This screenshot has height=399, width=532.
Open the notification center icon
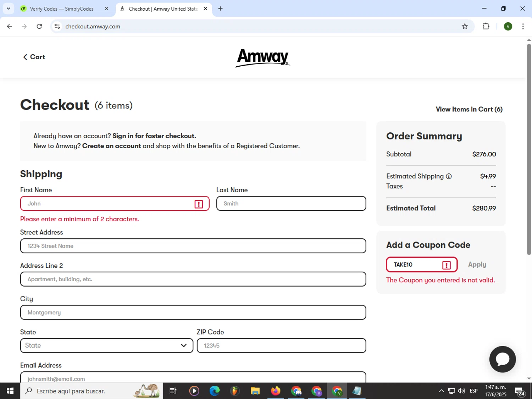520,391
